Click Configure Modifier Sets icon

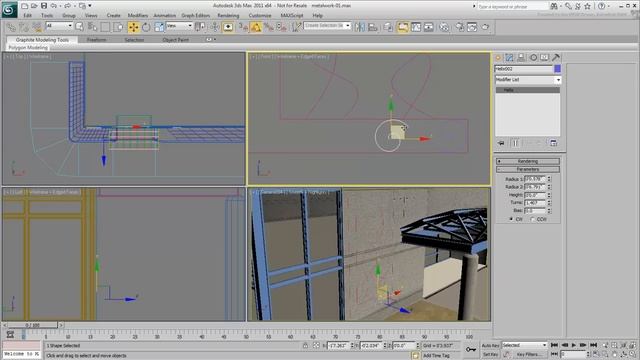click(x=553, y=143)
